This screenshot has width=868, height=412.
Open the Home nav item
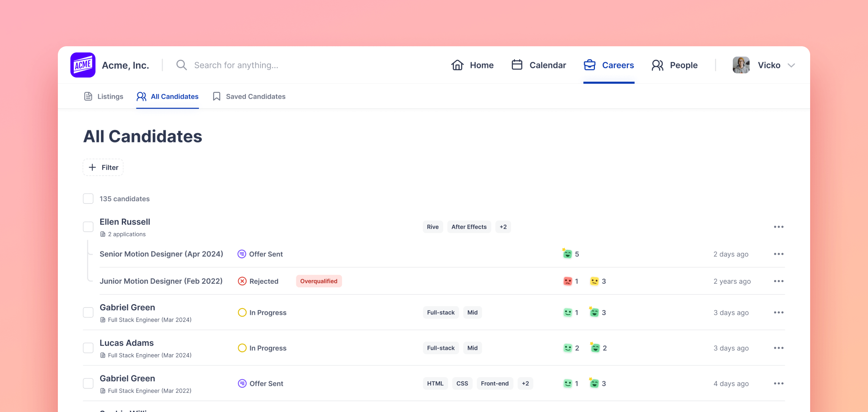point(472,65)
